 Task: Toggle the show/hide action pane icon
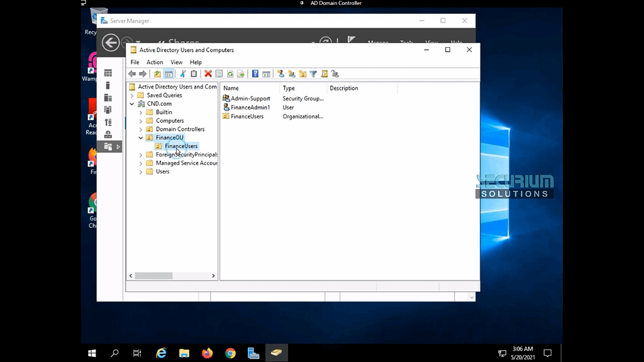pyautogui.click(x=266, y=74)
